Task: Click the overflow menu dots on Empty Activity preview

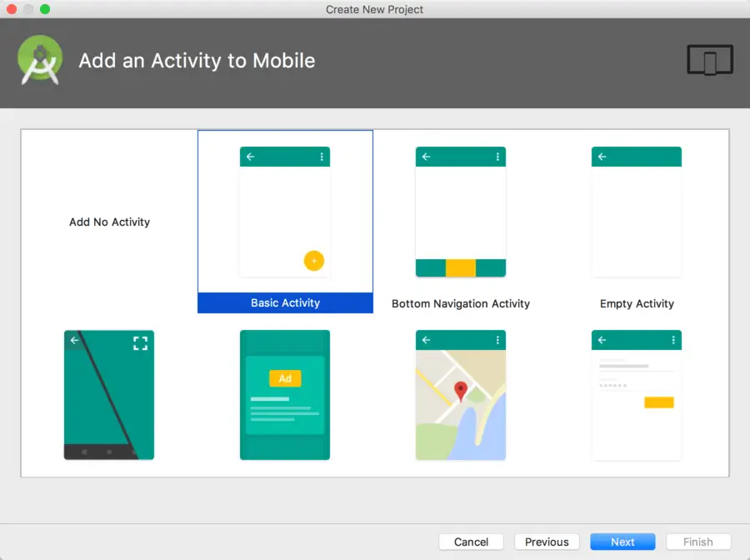Action: (x=672, y=156)
